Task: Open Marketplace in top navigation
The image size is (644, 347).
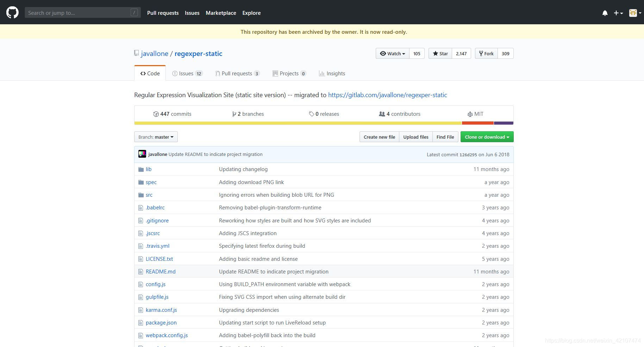Action: tap(221, 13)
